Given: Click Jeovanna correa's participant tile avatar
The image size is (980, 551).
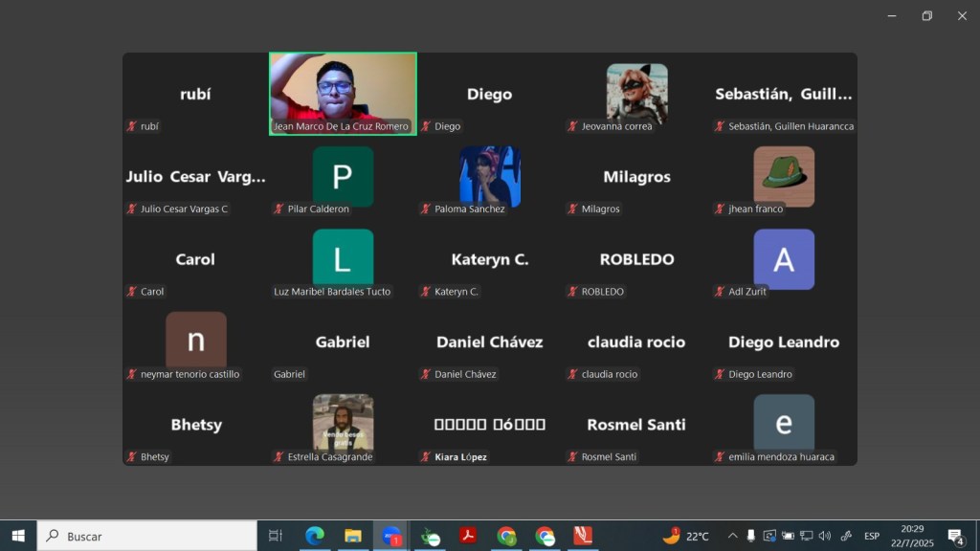Looking at the screenshot, I should (x=636, y=92).
